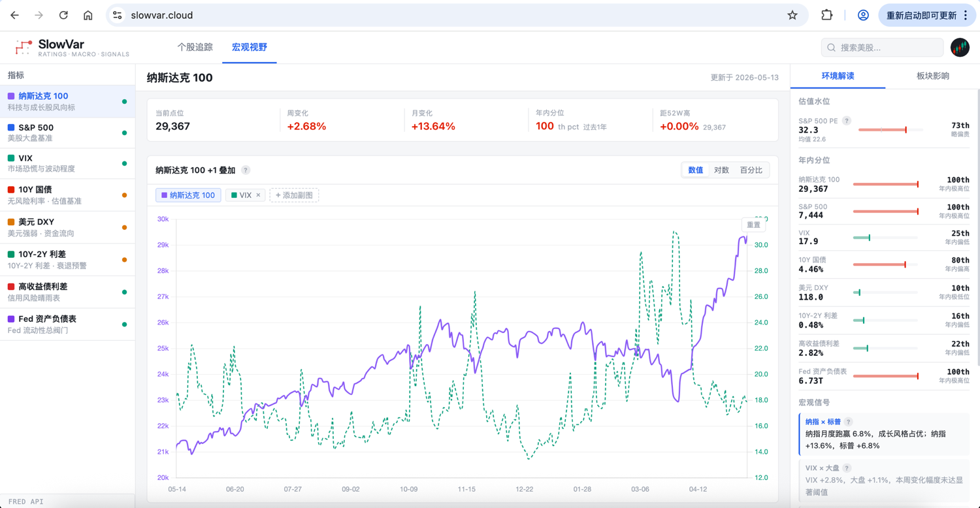Screen dimensions: 980x508
Task: Remove VIX overlay chip
Action: (258, 195)
